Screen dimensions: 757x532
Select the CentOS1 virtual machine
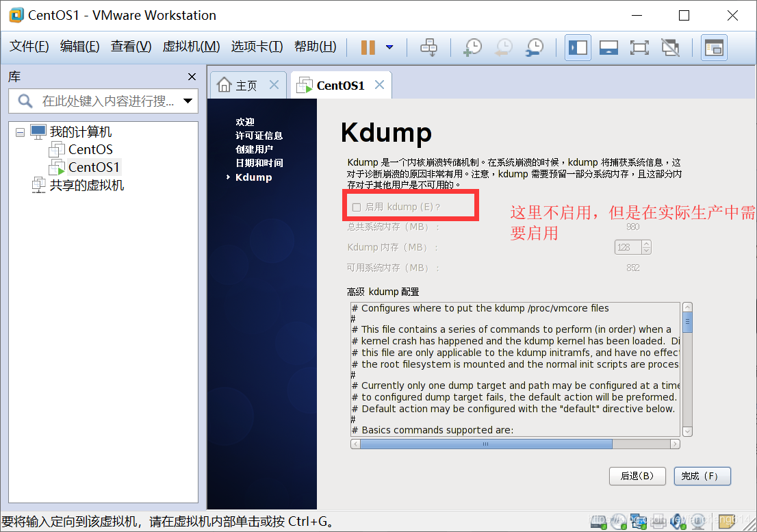94,167
